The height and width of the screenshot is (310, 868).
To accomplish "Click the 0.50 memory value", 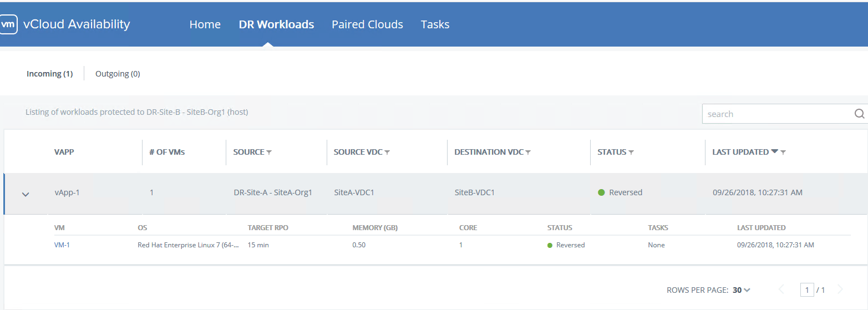I will click(x=359, y=245).
